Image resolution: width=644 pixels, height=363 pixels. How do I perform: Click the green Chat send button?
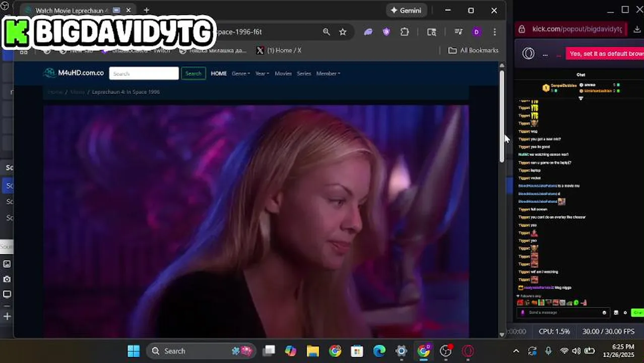637,313
